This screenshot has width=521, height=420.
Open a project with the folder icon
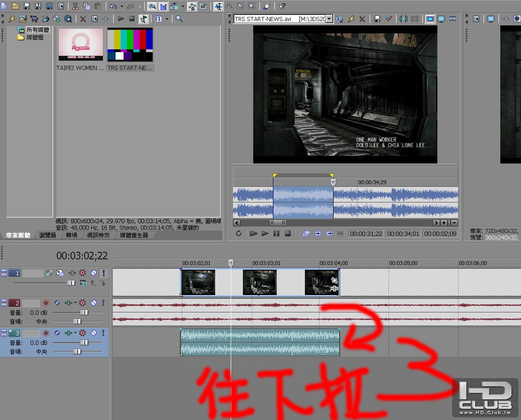(15, 6)
